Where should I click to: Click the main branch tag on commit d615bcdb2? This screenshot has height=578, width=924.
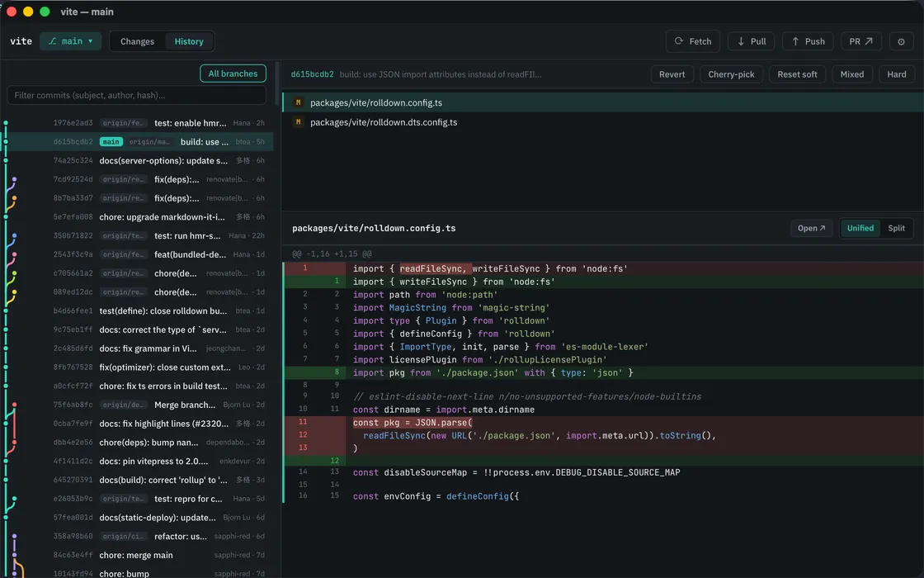[111, 141]
